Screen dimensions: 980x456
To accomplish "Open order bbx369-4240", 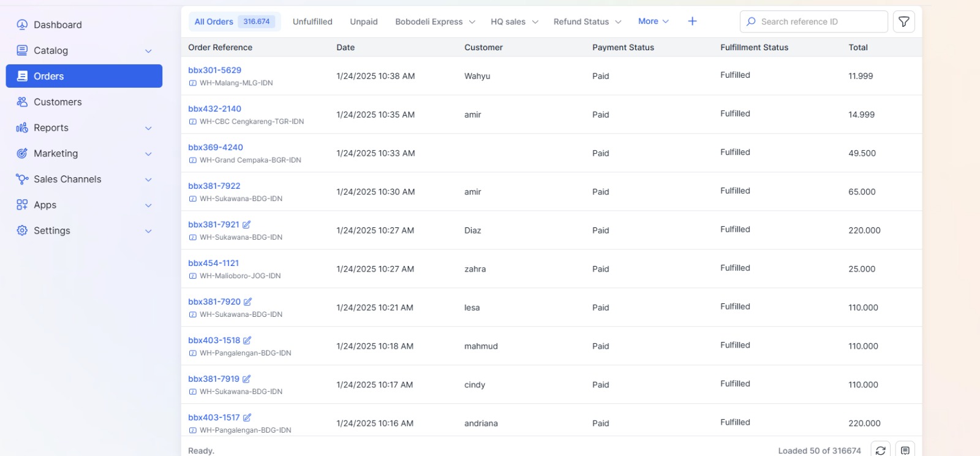I will coord(216,147).
